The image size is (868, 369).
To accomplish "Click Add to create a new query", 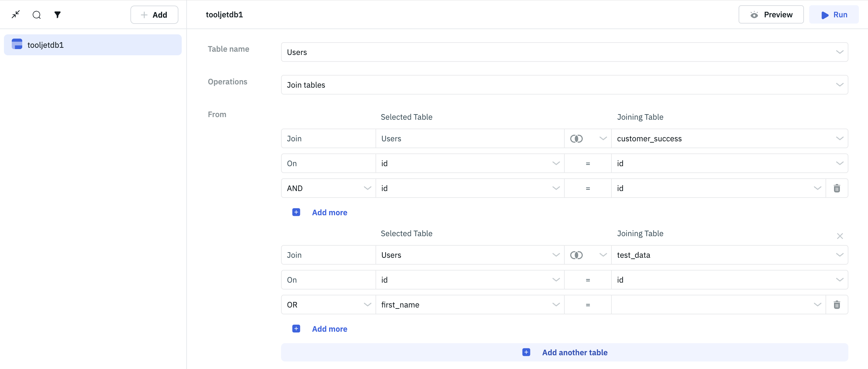I will [154, 14].
